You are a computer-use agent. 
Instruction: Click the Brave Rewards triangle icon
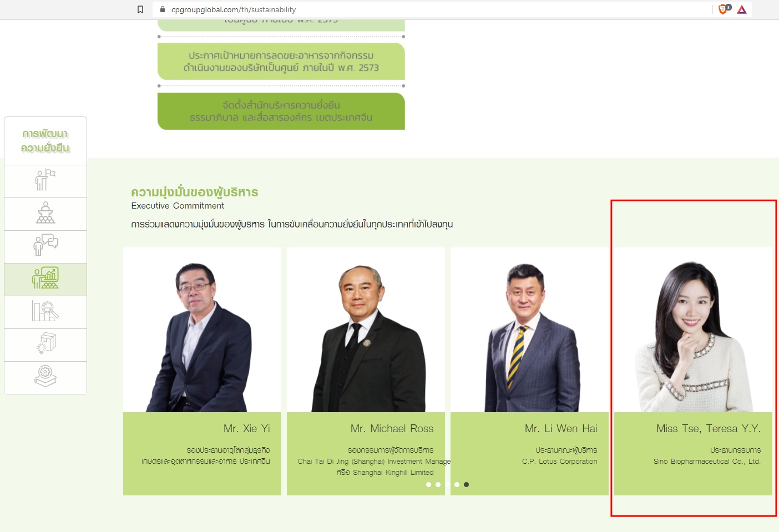742,9
